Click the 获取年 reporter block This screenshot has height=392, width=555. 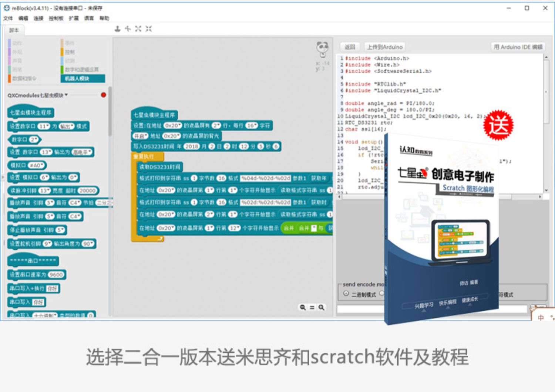pos(319,178)
